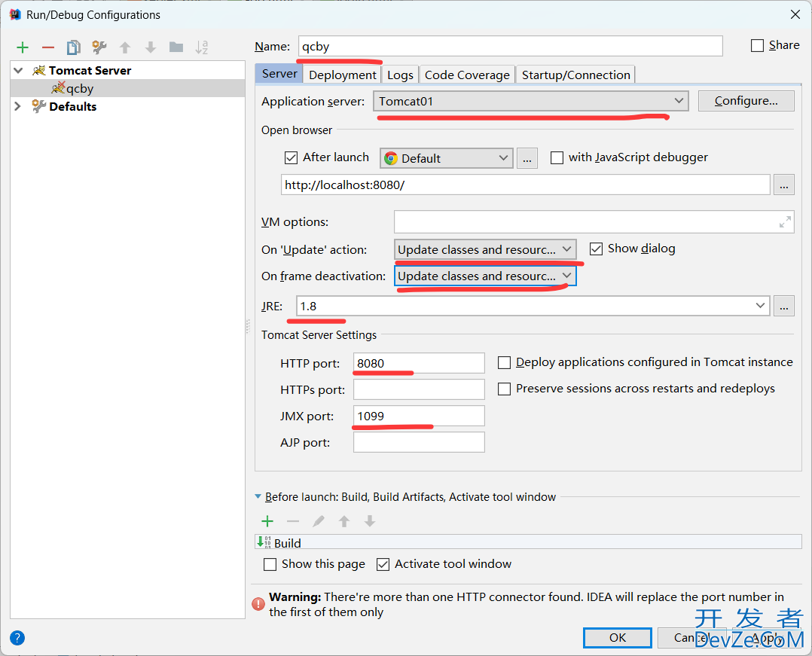Screen dimensions: 812x656
Task: Click the HTTPs port field
Action: 419,389
